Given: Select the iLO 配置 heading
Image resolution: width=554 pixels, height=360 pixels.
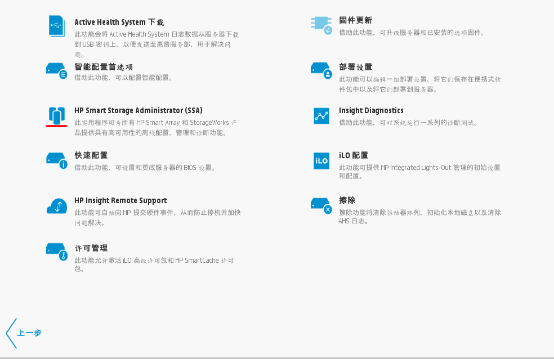Looking at the screenshot, I should coord(353,155).
